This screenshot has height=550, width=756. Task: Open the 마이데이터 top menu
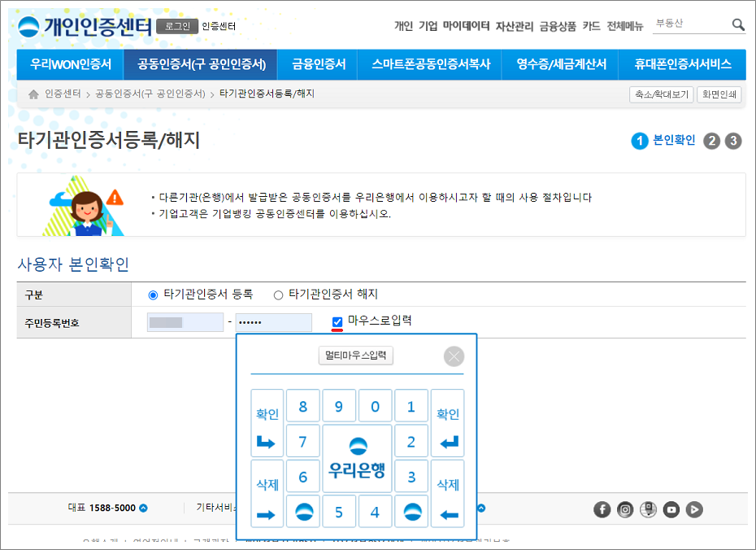(x=466, y=26)
